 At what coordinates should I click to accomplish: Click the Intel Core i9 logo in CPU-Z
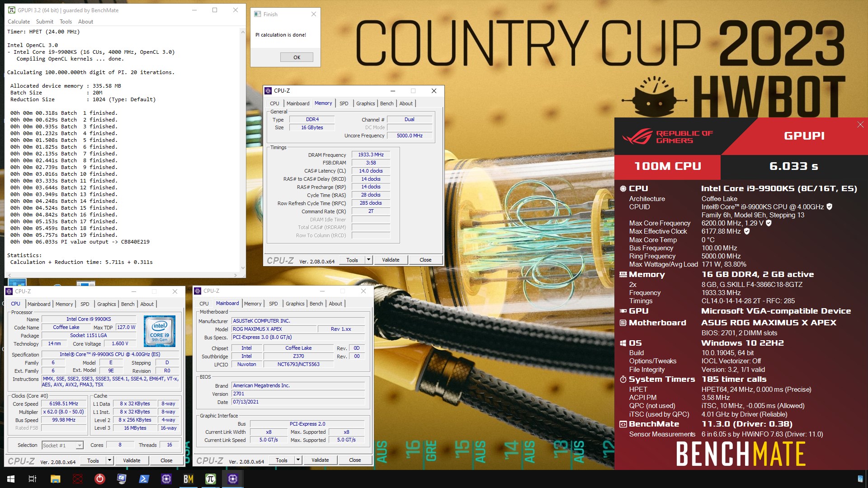pos(160,331)
